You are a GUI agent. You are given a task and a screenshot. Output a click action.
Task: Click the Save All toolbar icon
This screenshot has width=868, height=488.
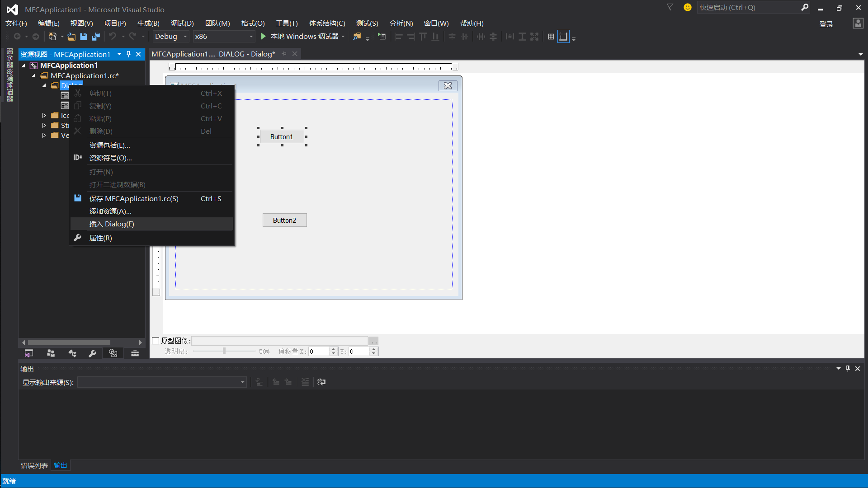coord(96,37)
